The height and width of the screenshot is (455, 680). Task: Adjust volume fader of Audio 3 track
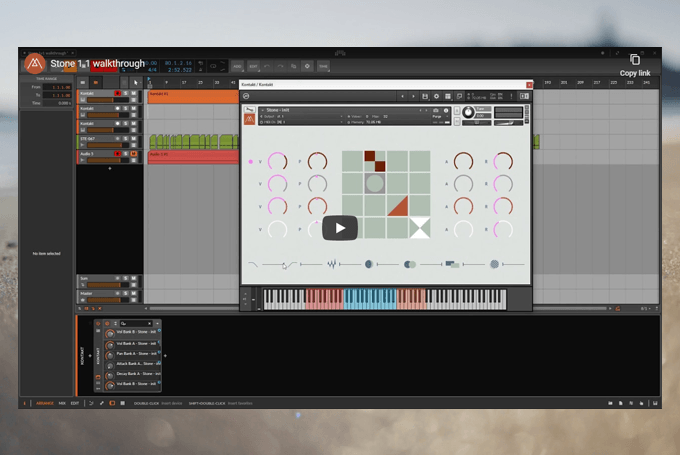point(108,160)
